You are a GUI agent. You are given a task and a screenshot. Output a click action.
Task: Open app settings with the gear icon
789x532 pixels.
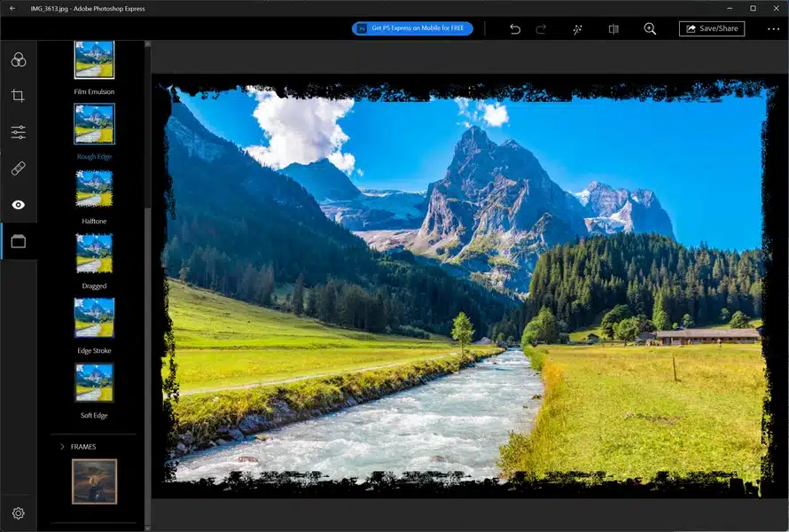coord(18,513)
